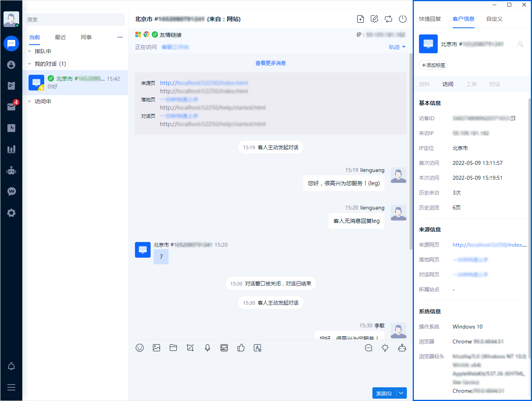The width and height of the screenshot is (532, 401).
Task: Click the folder file-send icon
Action: 173,348
